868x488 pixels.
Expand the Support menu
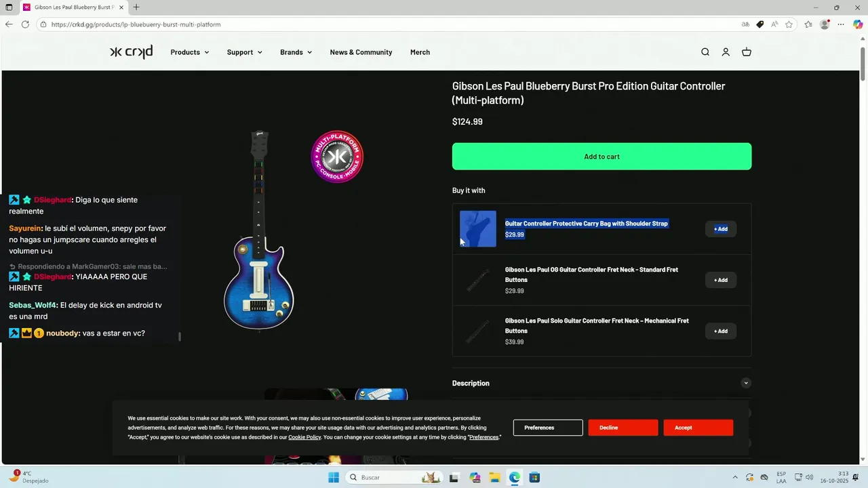pyautogui.click(x=244, y=52)
